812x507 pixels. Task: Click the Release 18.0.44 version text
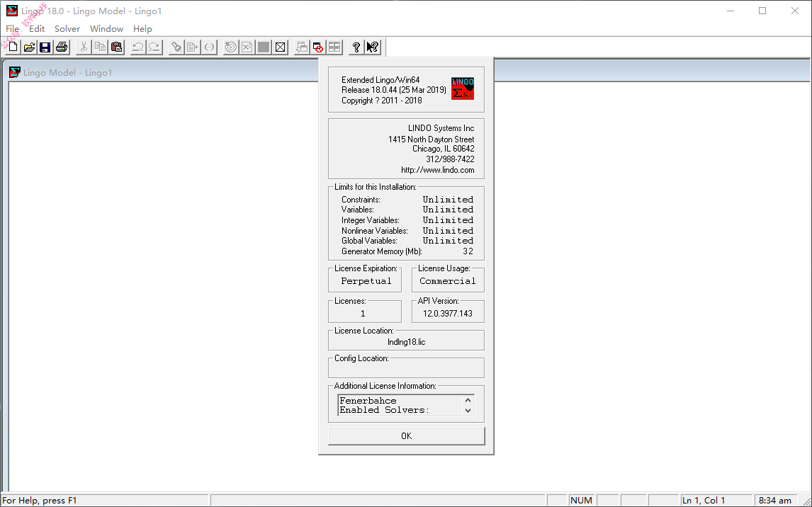(393, 90)
